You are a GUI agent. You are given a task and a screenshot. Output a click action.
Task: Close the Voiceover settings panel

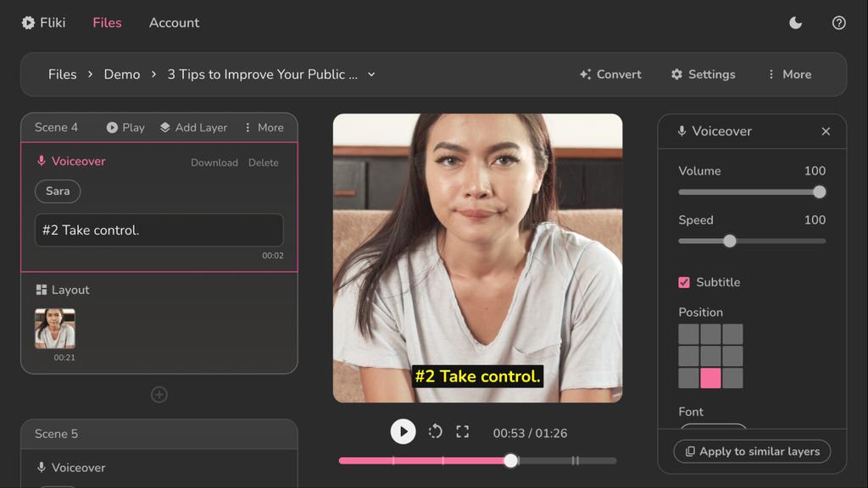(826, 131)
